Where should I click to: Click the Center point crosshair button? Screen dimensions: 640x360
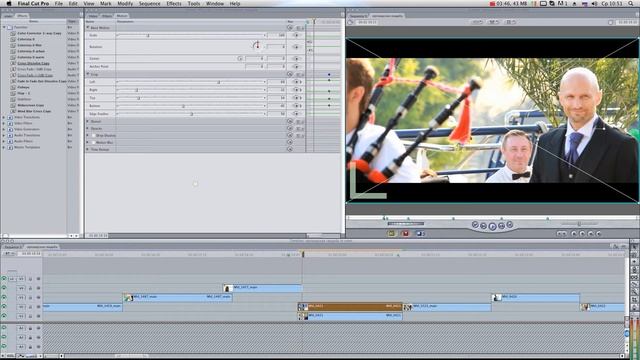(240, 58)
